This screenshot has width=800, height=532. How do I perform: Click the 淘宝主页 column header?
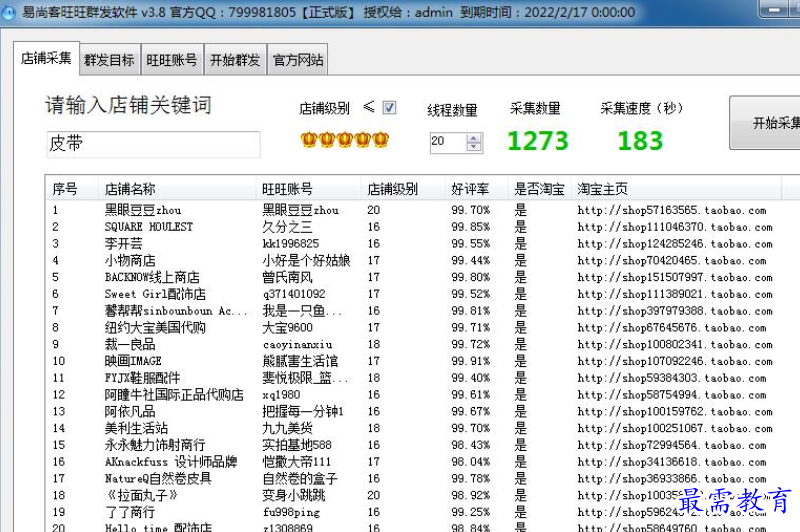click(676, 189)
